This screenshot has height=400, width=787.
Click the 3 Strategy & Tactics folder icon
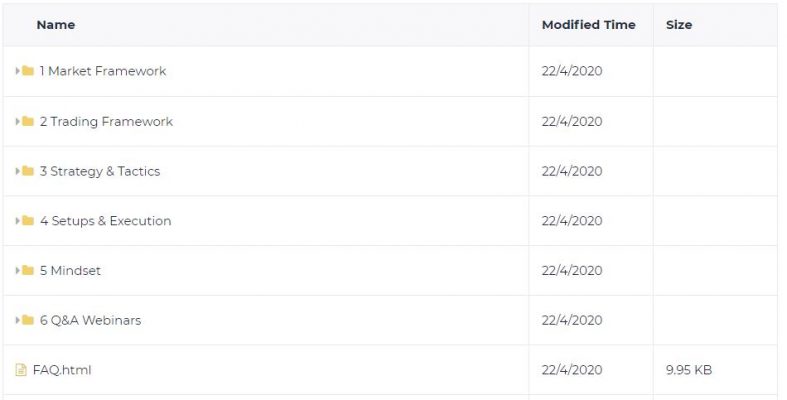28,171
